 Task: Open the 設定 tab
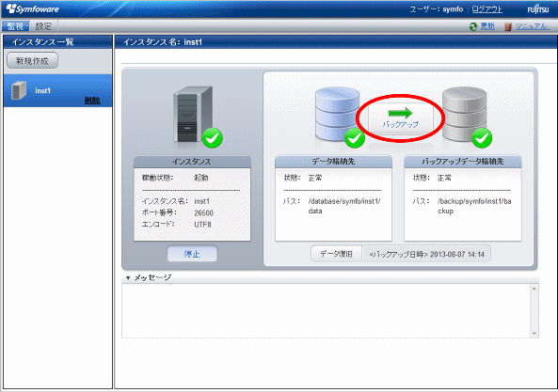coord(43,26)
